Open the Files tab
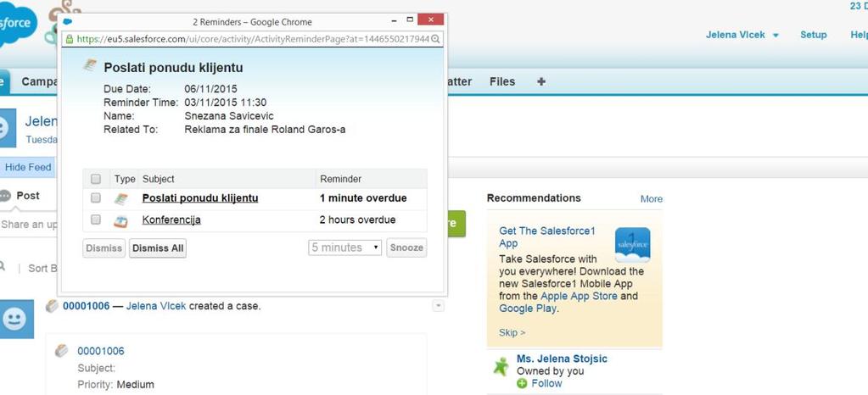This screenshot has height=395, width=868. coord(502,81)
